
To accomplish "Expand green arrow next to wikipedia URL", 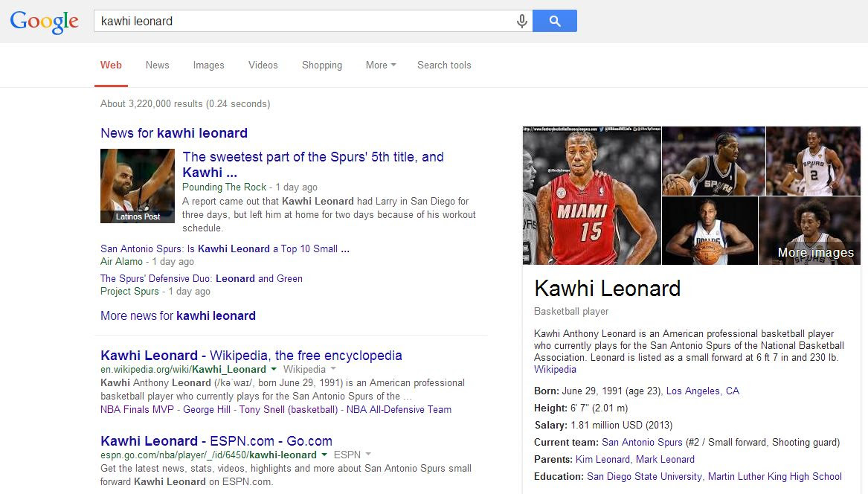I will click(274, 369).
